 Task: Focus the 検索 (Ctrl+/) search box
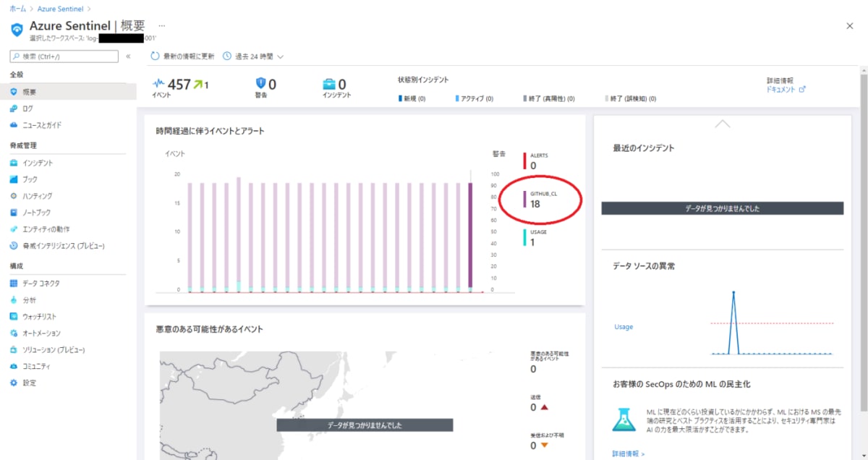pyautogui.click(x=64, y=56)
